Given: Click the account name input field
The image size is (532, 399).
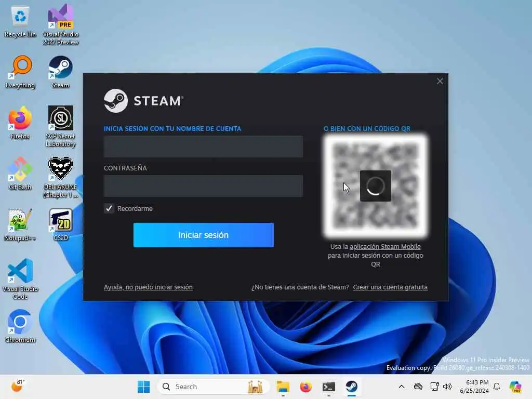Looking at the screenshot, I should [x=203, y=147].
